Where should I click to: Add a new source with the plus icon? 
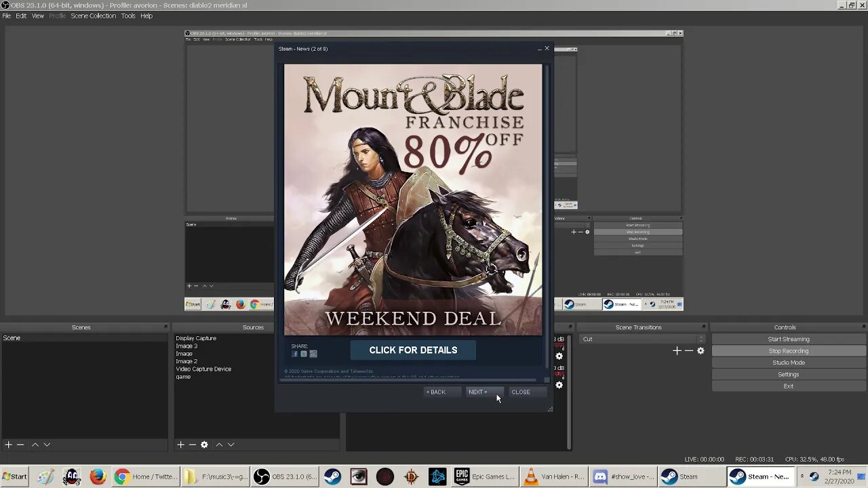pos(180,445)
